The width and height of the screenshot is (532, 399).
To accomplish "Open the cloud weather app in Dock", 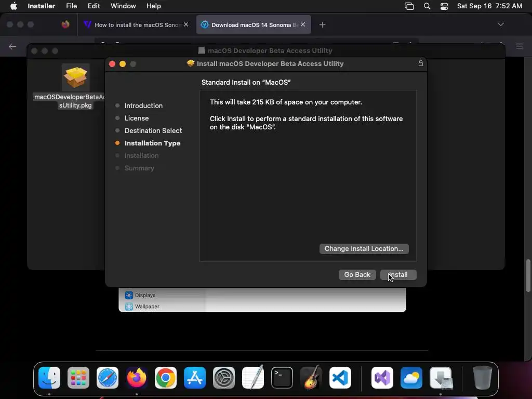I will [x=411, y=378].
